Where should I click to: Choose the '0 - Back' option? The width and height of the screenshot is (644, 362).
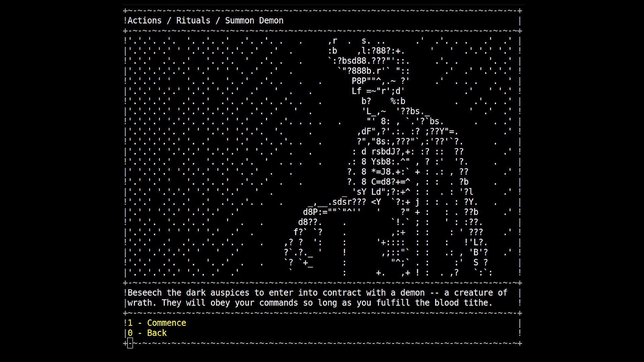pos(147,333)
